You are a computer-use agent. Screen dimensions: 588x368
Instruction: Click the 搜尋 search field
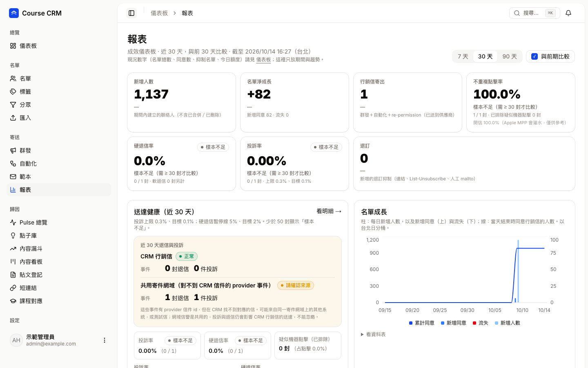coord(535,13)
